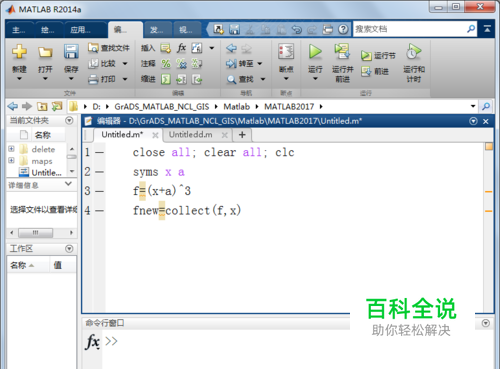Screen dimensions: 500x369
Task: Click the workspace Value (值) column header
Action: (x=63, y=265)
